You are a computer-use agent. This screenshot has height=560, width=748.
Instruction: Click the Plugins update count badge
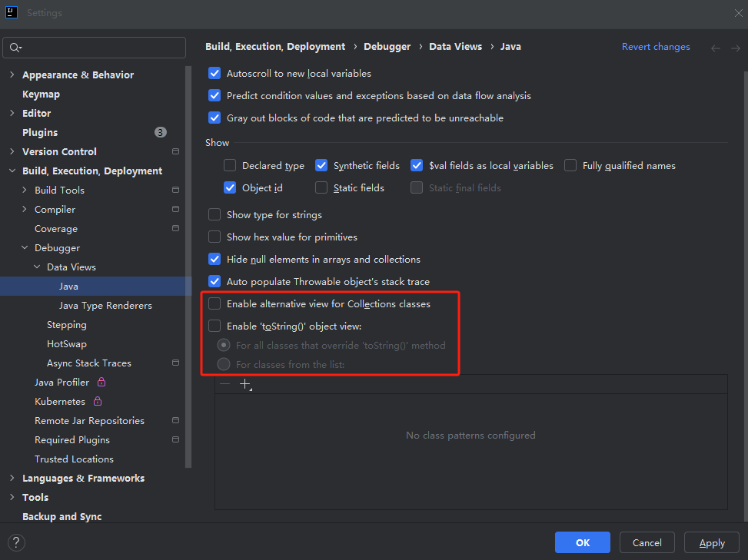[x=160, y=132]
